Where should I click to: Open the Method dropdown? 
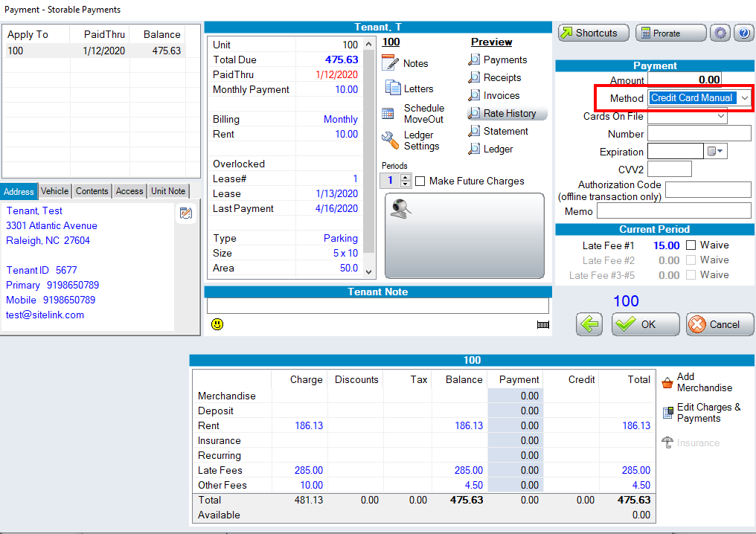point(744,98)
